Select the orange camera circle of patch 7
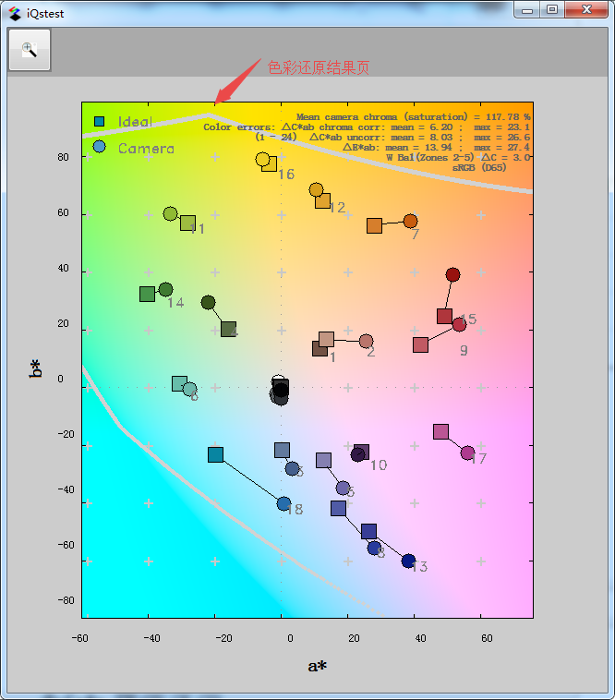The width and height of the screenshot is (615, 700). click(x=411, y=221)
